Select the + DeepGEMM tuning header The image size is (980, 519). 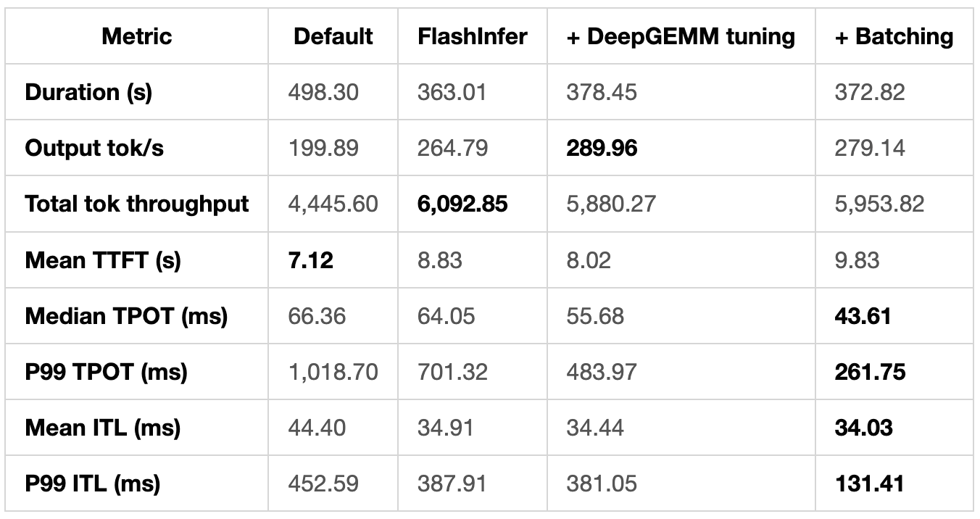click(681, 36)
